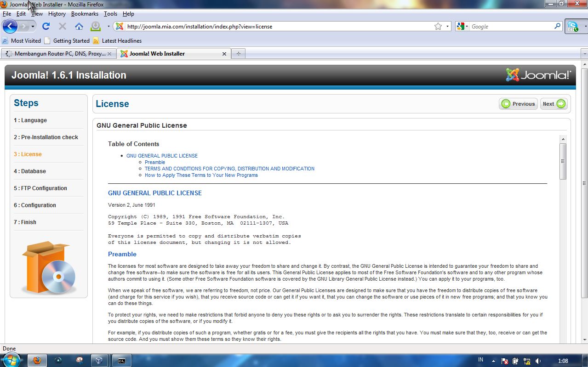This screenshot has height=367, width=588.
Task: Click the network tray icon
Action: tap(527, 361)
